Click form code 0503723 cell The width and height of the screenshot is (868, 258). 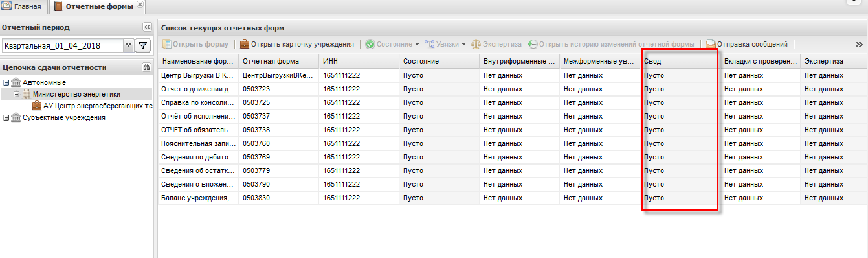278,89
